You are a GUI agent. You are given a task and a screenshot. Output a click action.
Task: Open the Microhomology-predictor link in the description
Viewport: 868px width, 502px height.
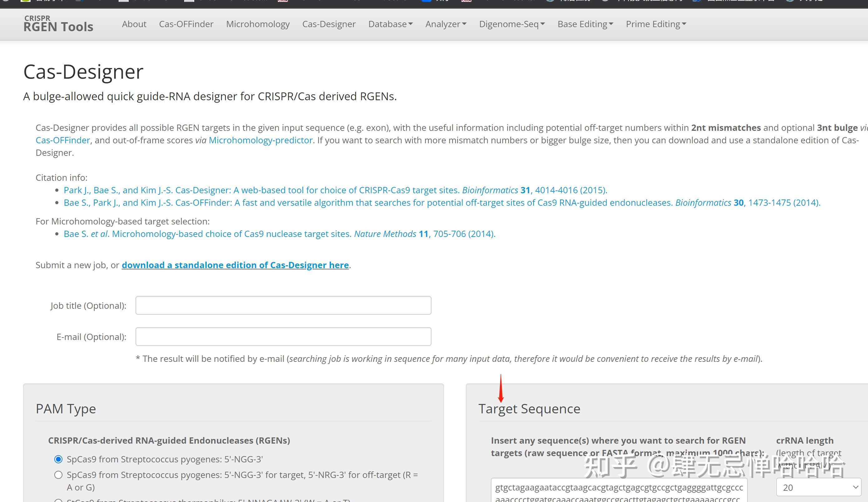261,140
